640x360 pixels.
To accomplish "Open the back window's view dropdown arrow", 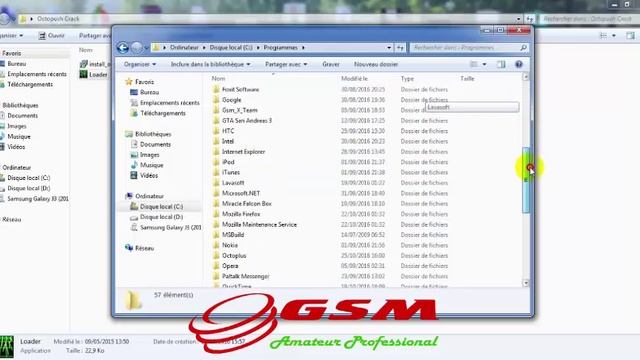I will pyautogui.click(x=613, y=36).
